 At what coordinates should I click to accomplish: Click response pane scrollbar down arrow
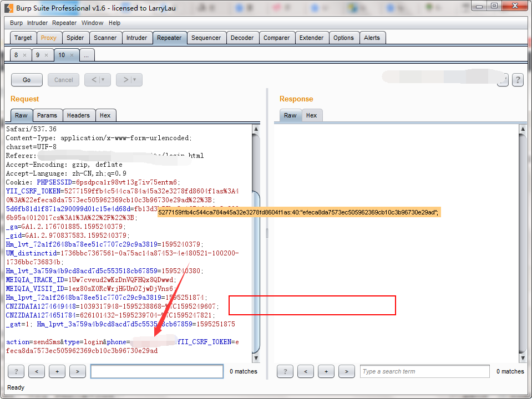tap(523, 358)
